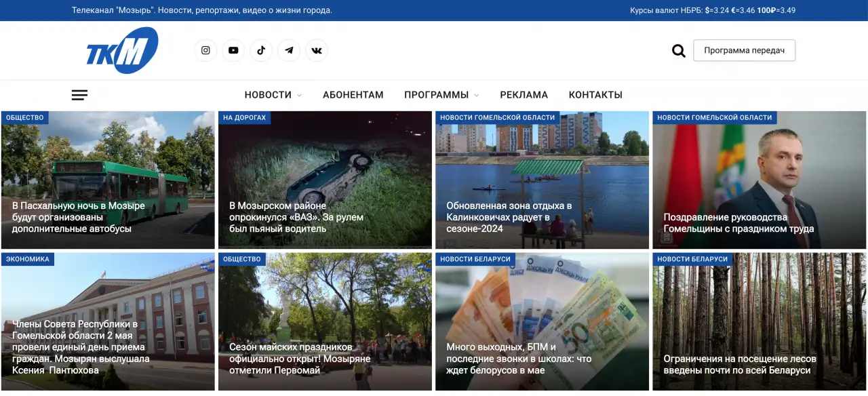
Task: Open Члены Совета Республики article headline
Action: pos(81,347)
